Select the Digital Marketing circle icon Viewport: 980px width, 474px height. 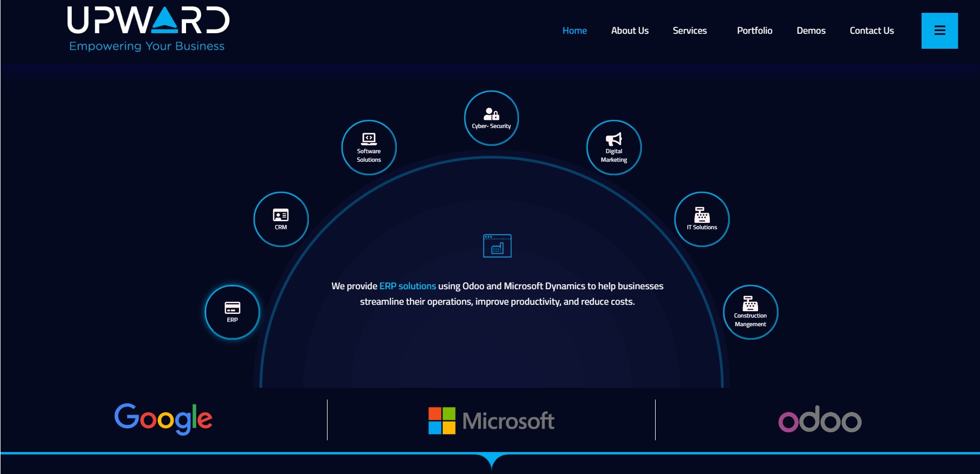click(x=614, y=147)
